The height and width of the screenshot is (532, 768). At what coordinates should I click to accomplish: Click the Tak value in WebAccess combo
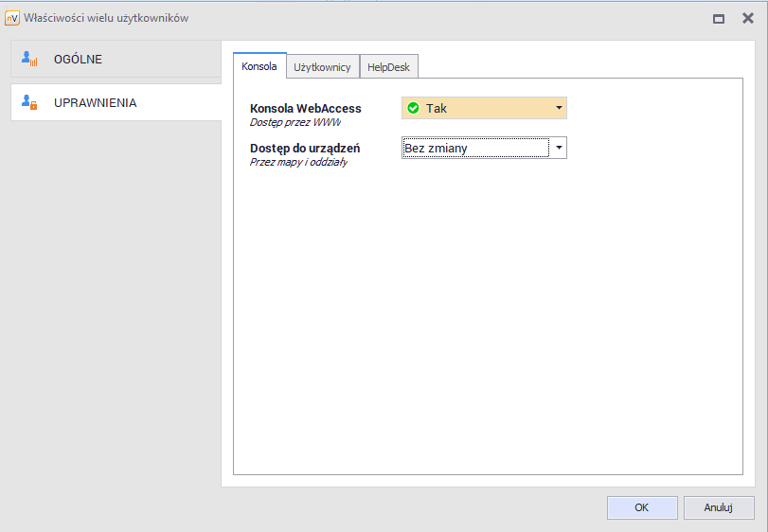pyautogui.click(x=437, y=109)
